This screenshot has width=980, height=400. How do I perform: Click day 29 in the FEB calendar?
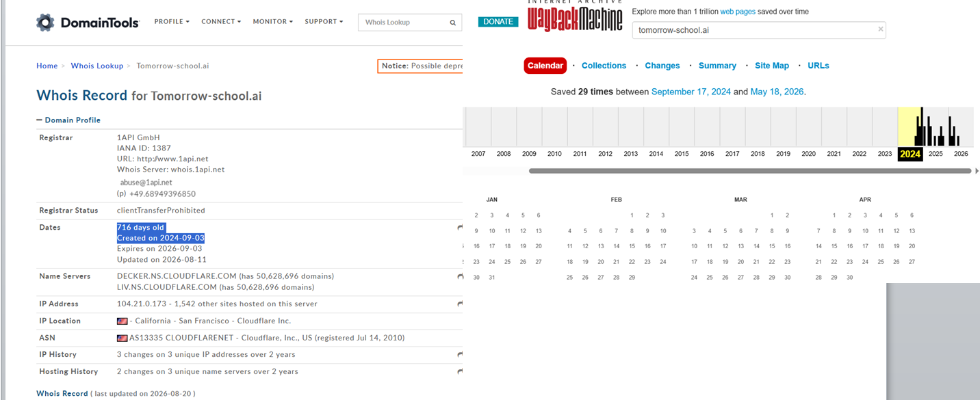pos(632,278)
